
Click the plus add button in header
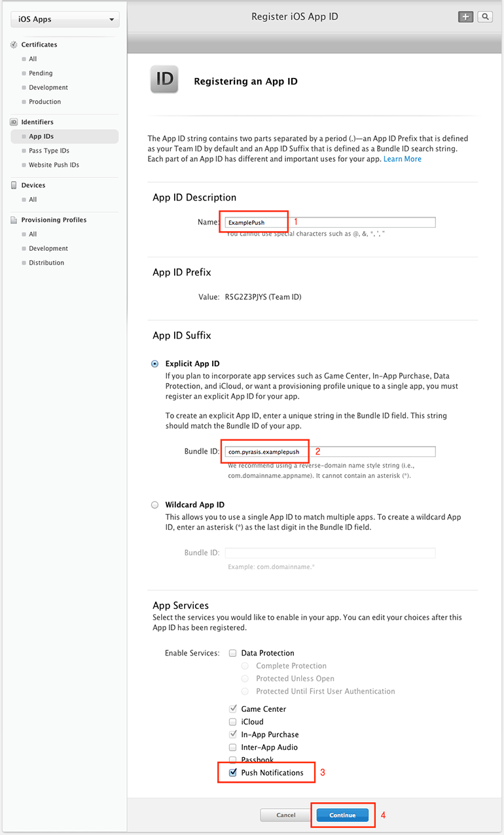click(465, 17)
